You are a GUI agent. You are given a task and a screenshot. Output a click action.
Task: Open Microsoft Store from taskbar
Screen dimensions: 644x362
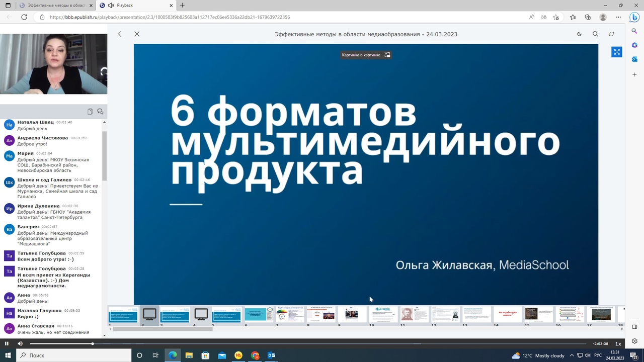[205, 355]
